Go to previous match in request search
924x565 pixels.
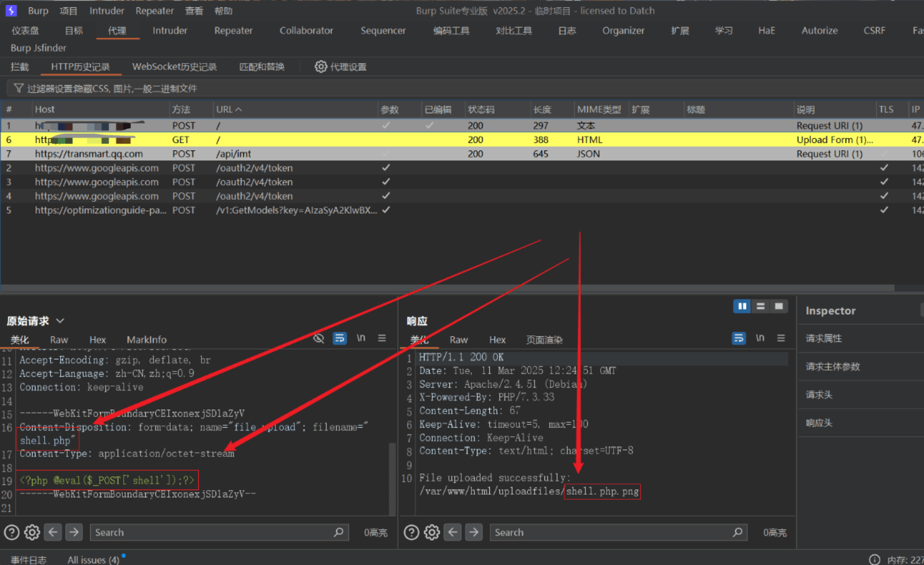53,532
